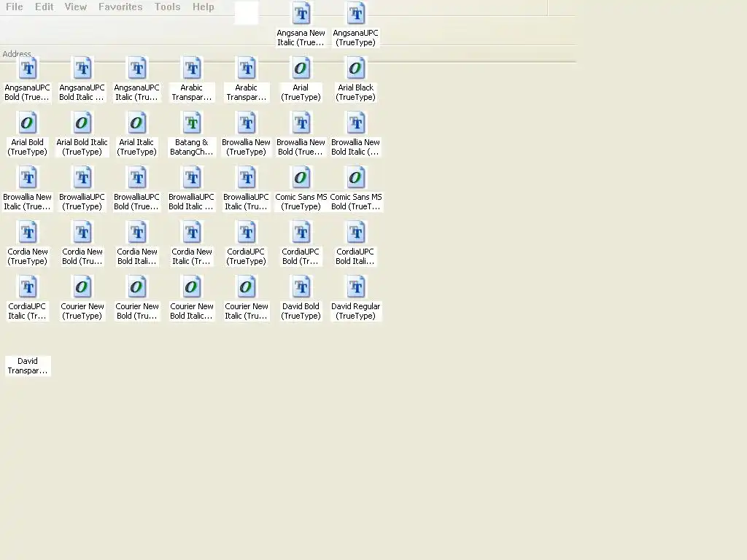Click the Batang & BatangChe font icon
Image resolution: width=747 pixels, height=560 pixels.
click(192, 122)
